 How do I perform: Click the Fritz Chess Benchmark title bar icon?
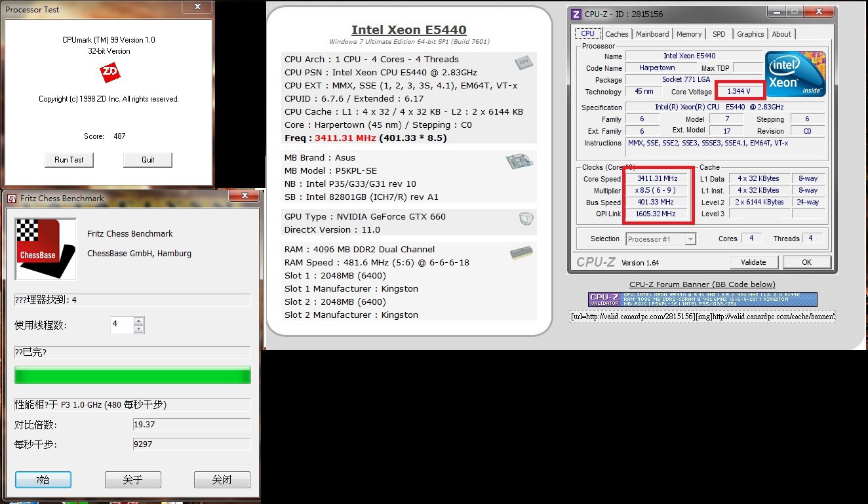pyautogui.click(x=12, y=199)
